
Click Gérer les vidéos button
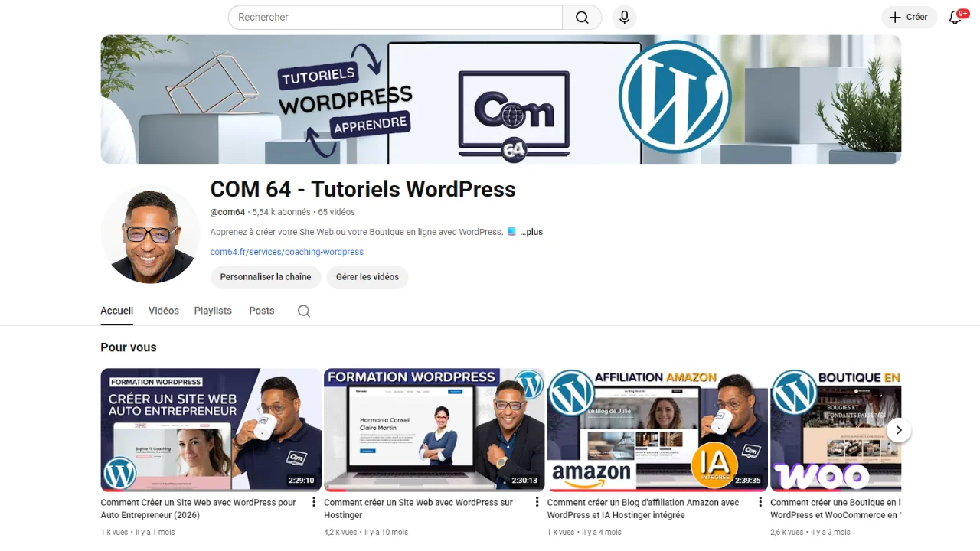[367, 277]
